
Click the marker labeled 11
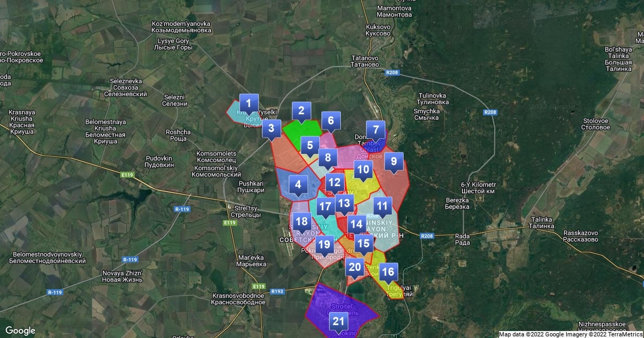382,206
